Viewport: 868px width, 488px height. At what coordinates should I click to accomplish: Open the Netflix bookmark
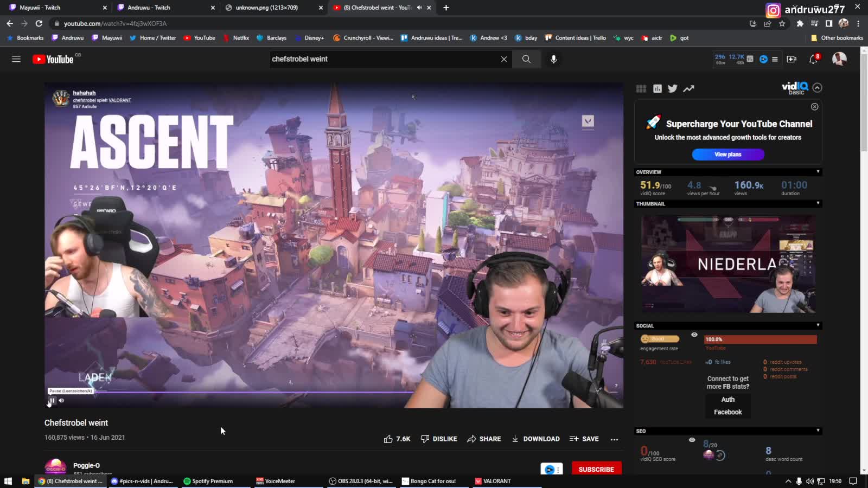click(x=236, y=38)
